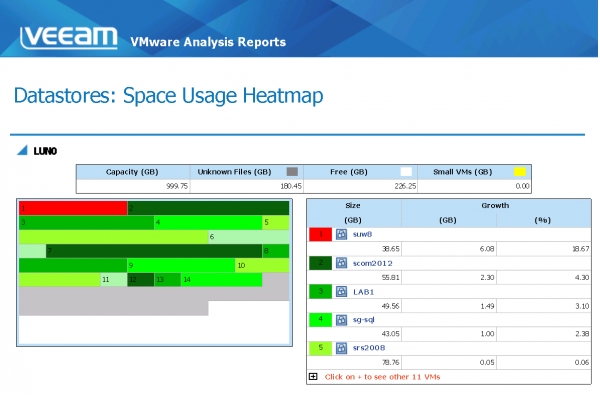
Task: Click suw8 growth percent 18.67
Action: (x=581, y=249)
